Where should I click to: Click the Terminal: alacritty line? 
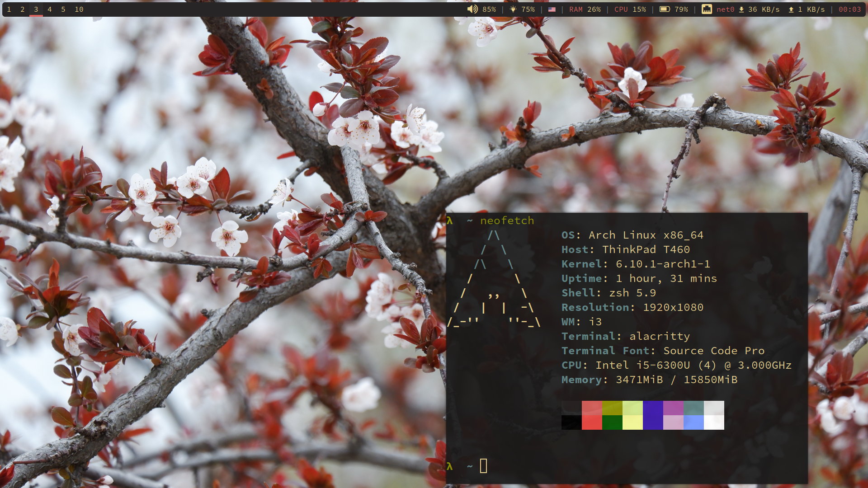pos(626,336)
